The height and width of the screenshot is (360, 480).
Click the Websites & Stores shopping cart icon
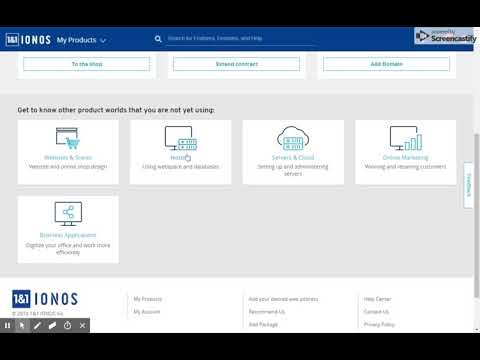[x=68, y=138]
